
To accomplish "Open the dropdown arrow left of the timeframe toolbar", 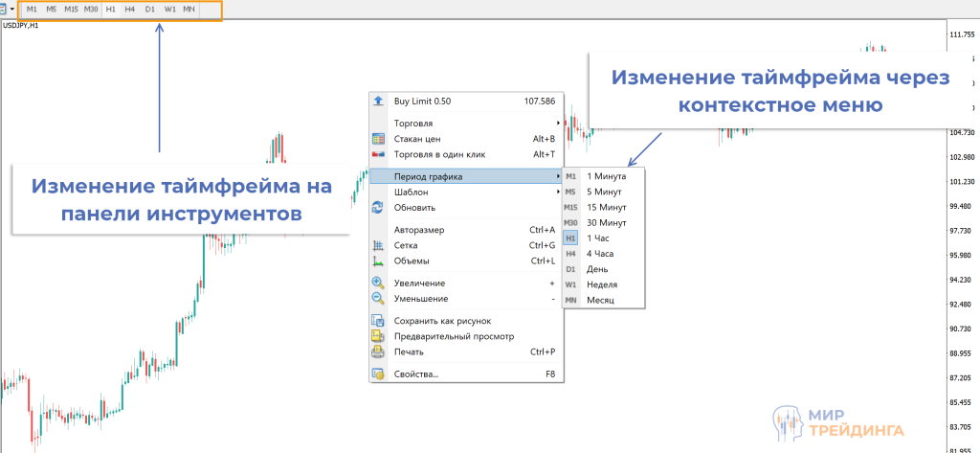I will (11, 10).
